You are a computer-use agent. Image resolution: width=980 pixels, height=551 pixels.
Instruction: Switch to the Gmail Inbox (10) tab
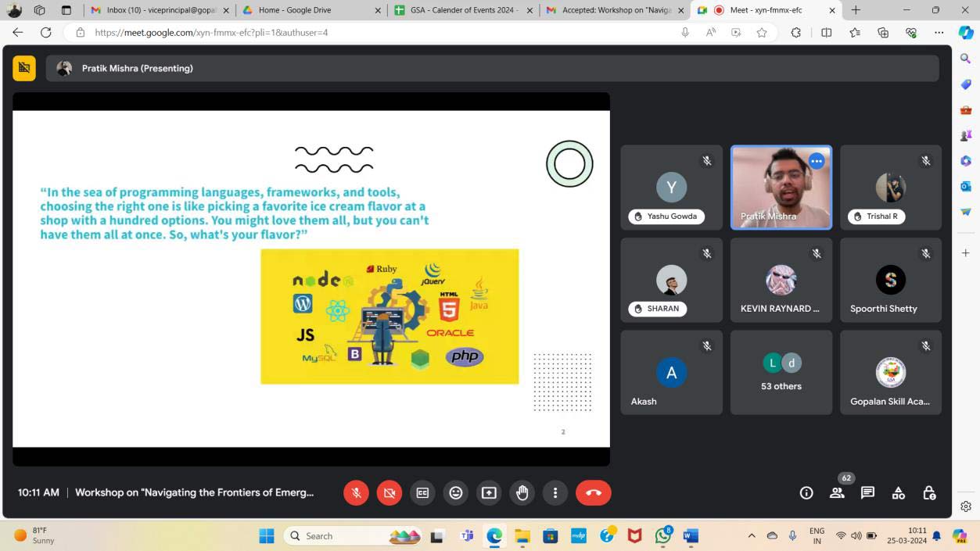tap(160, 10)
